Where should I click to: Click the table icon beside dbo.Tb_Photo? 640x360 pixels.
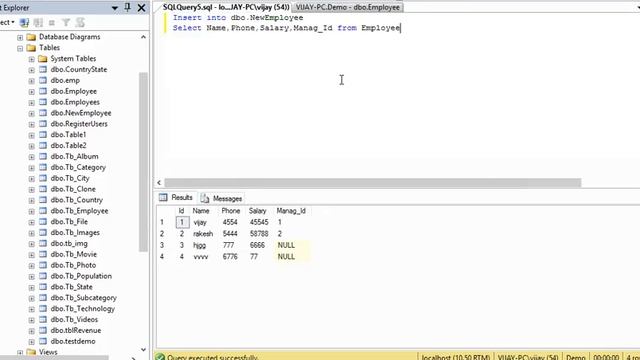(x=43, y=265)
